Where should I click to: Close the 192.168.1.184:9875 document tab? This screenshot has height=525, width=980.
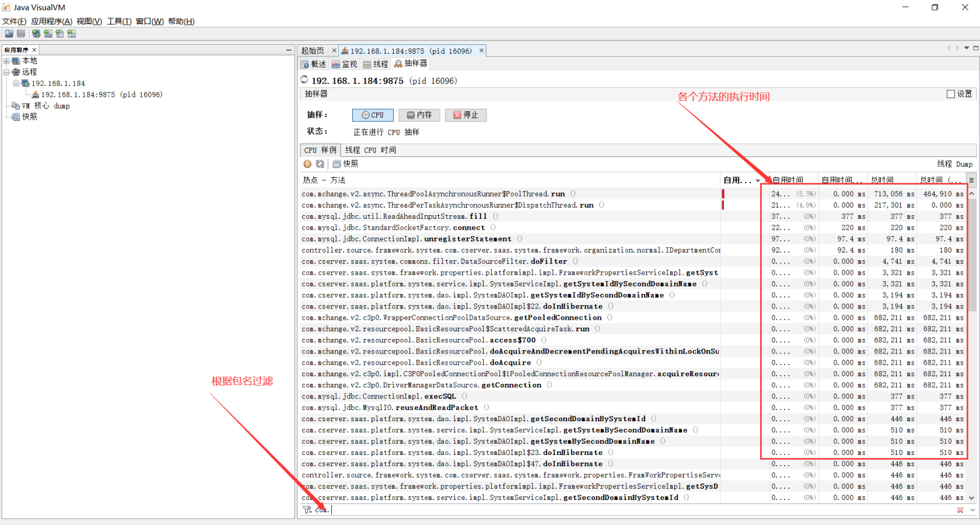click(x=481, y=51)
